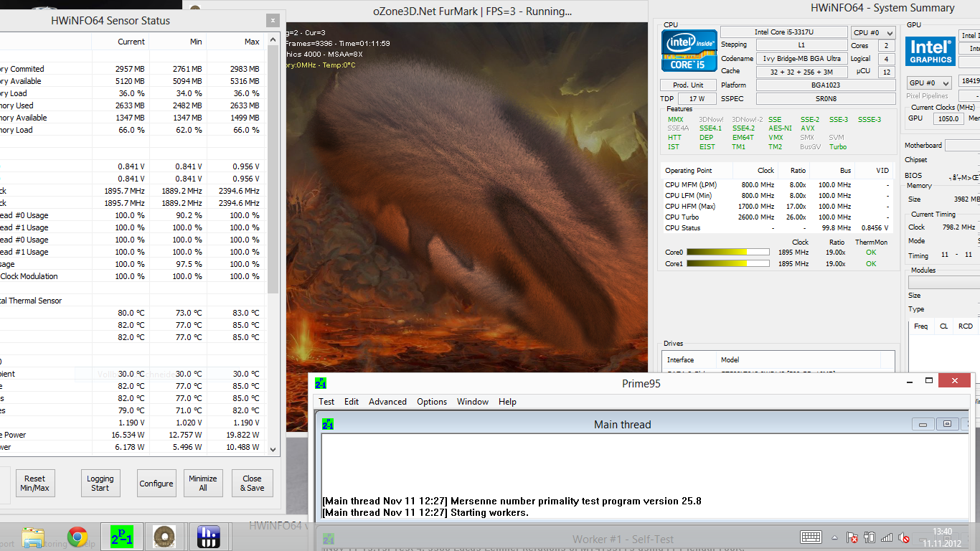Click the Starting workers log line

(x=426, y=513)
